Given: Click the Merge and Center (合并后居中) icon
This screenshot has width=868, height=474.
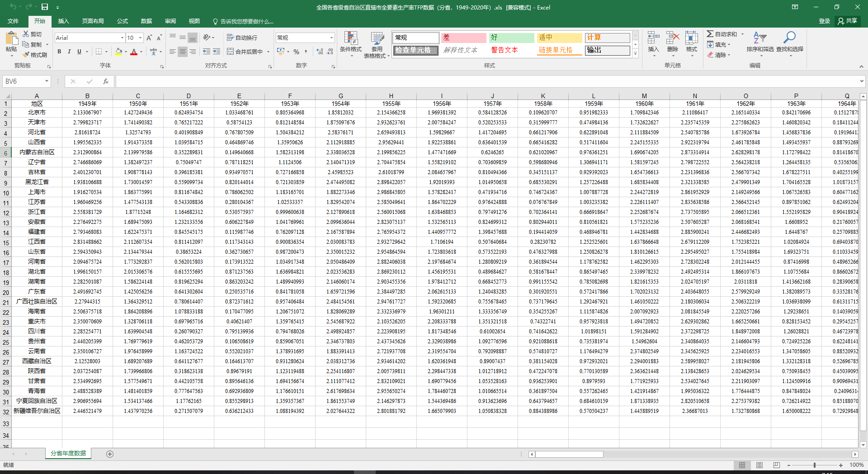Looking at the screenshot, I should pyautogui.click(x=230, y=52).
